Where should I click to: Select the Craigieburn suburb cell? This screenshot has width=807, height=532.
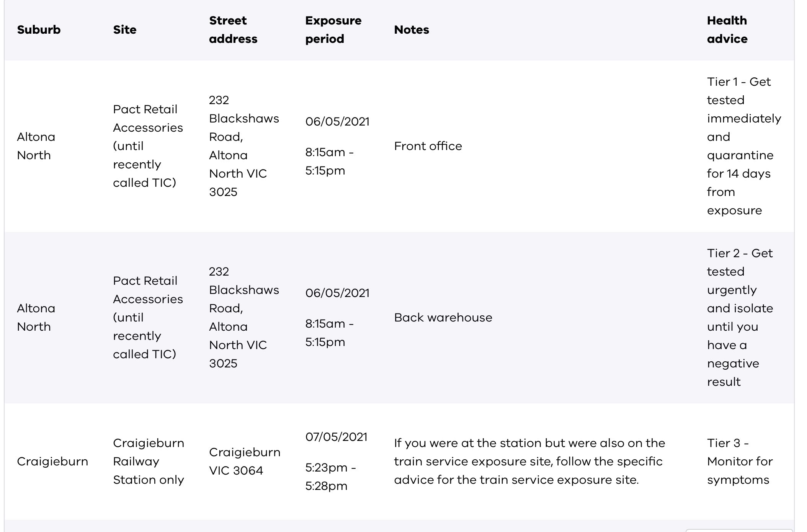click(52, 462)
